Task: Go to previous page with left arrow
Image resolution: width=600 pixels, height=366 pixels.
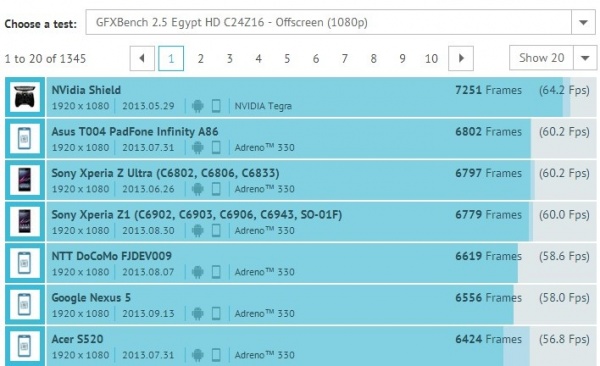Action: (142, 59)
